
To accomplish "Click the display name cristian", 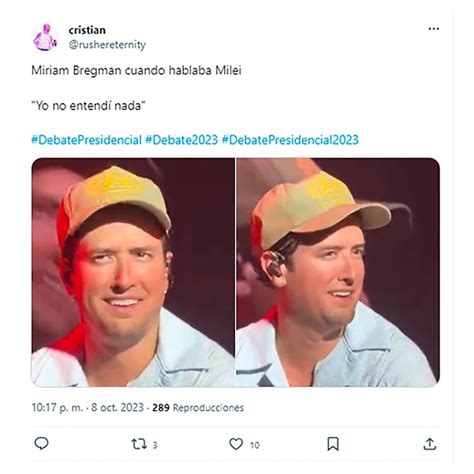I will [87, 30].
